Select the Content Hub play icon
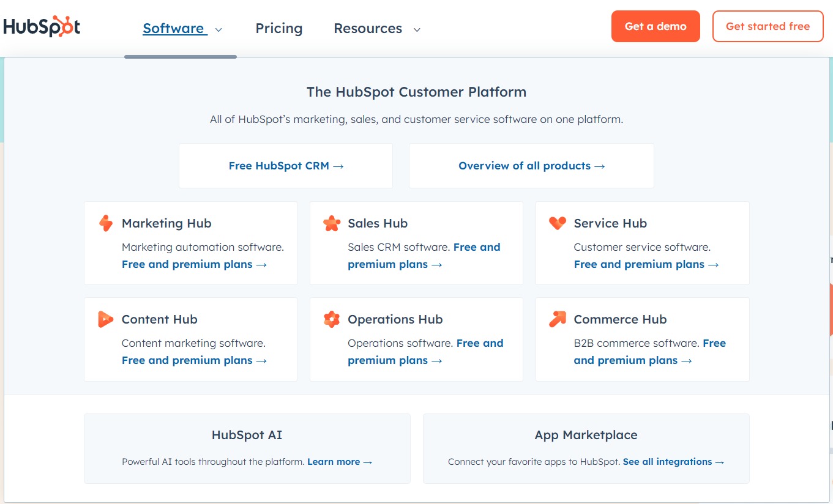 [105, 319]
